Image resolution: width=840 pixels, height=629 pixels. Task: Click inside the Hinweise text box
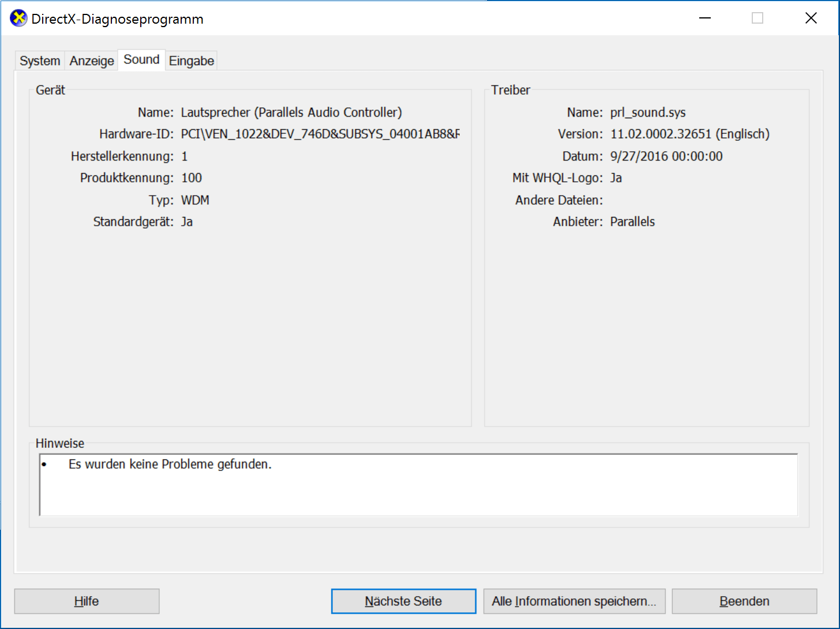(x=418, y=485)
